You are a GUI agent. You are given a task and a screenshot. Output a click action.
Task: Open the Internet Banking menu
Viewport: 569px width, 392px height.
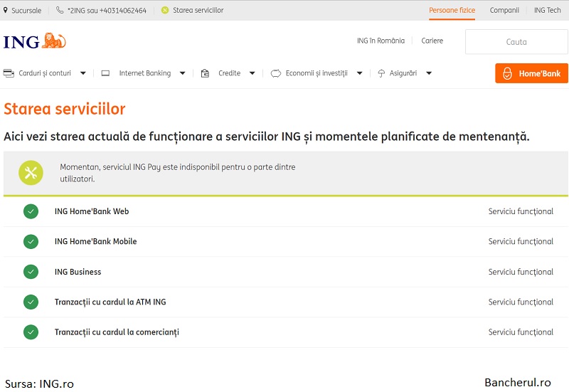tap(145, 73)
